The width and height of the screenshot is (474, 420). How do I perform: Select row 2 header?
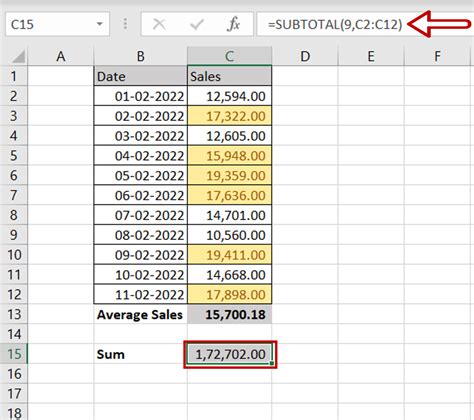14,96
